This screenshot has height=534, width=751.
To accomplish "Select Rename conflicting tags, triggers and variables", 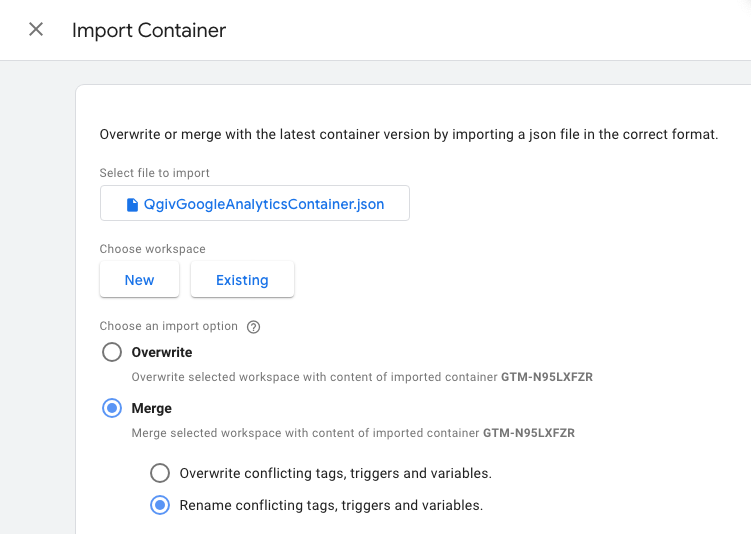I will (x=160, y=505).
